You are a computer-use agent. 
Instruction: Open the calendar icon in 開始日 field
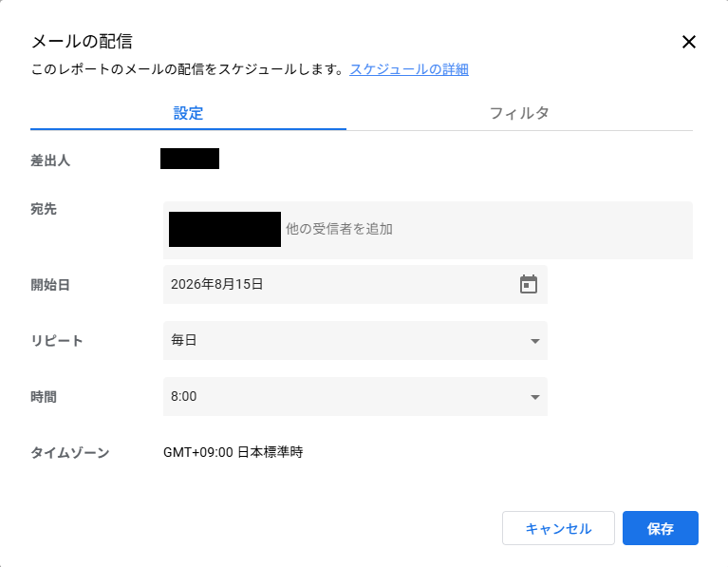point(529,284)
